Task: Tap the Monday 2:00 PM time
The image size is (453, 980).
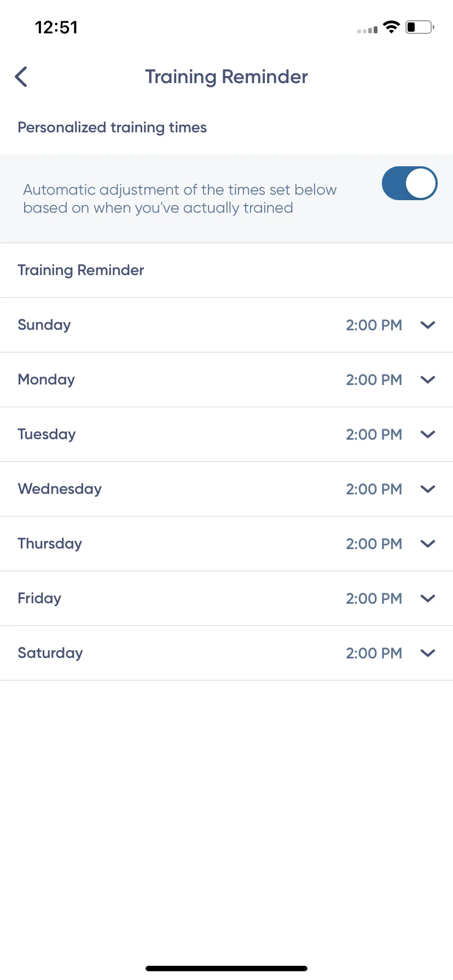Action: point(374,380)
